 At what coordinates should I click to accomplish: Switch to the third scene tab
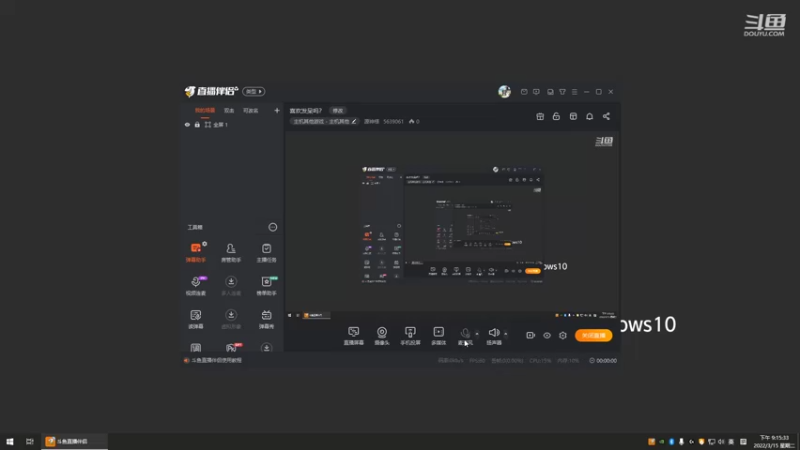251,110
